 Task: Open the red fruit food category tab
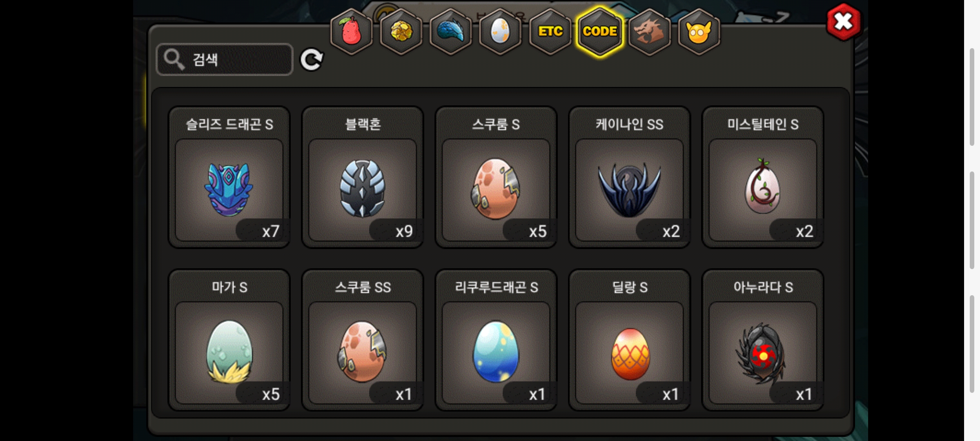(351, 31)
